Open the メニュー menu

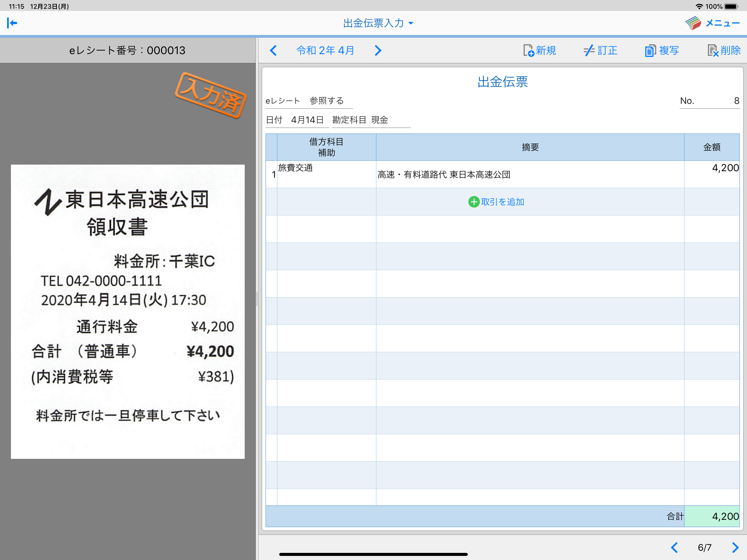pyautogui.click(x=722, y=23)
